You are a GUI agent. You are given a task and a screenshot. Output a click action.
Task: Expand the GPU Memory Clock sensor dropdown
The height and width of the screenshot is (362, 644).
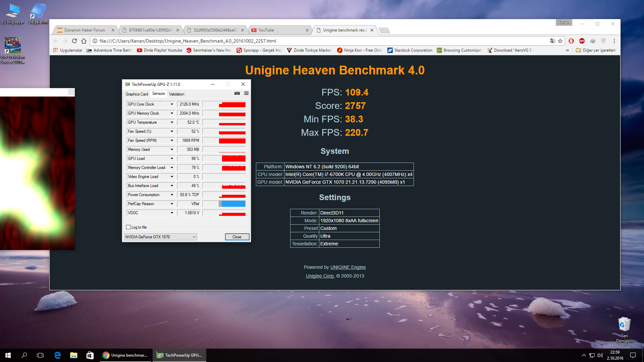[172, 113]
